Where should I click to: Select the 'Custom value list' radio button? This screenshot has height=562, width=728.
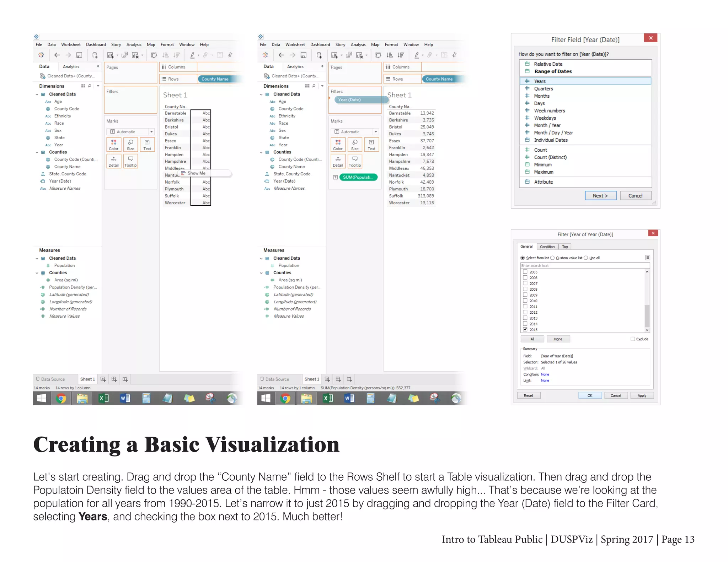[552, 258]
